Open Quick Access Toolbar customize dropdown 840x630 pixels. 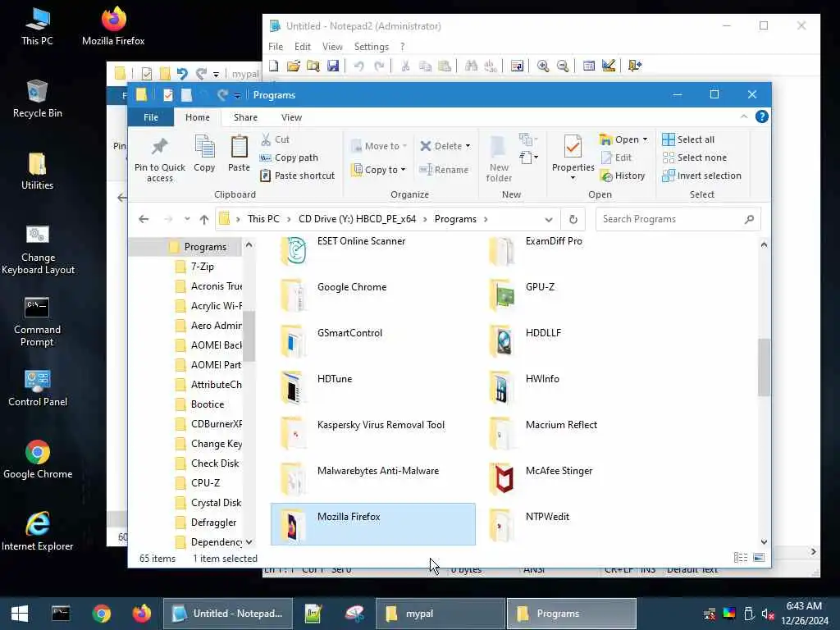pyautogui.click(x=237, y=95)
